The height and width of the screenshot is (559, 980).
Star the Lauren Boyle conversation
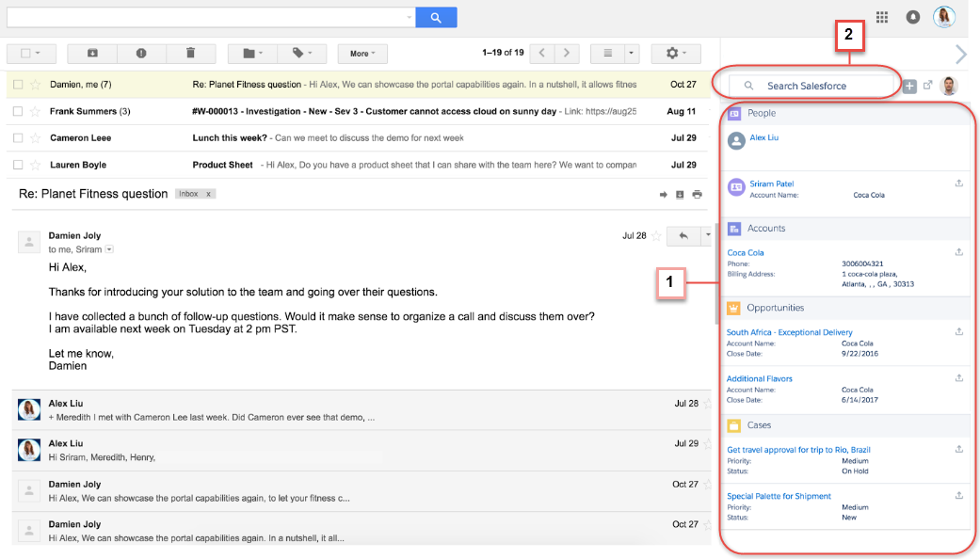36,165
